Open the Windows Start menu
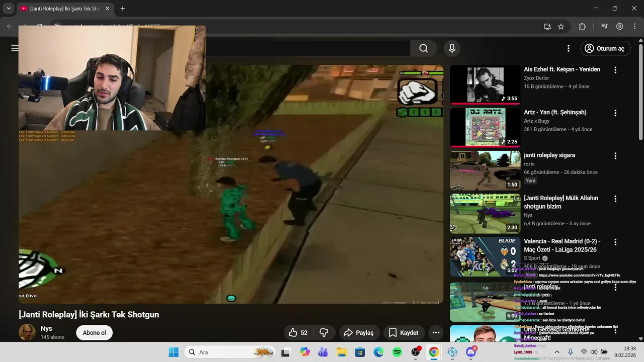 coord(174,352)
